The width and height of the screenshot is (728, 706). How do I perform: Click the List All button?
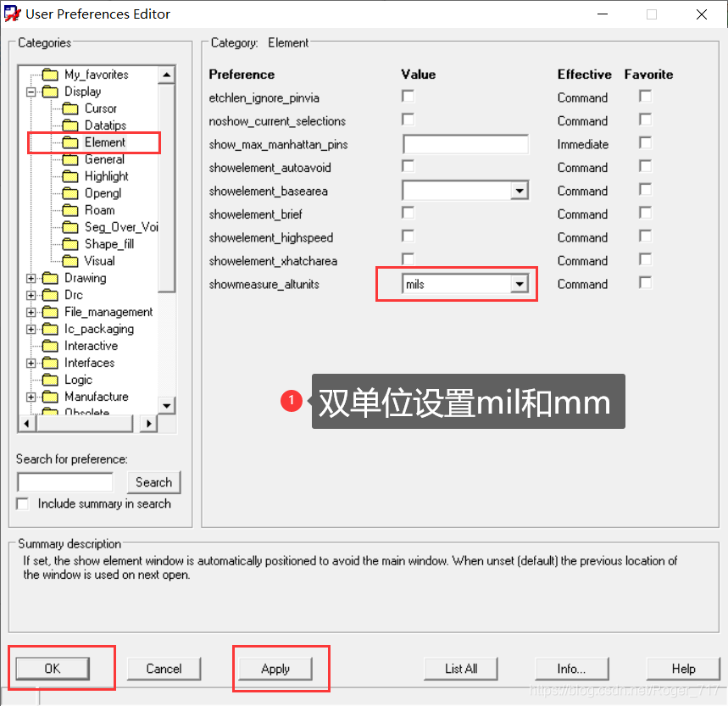[x=460, y=669]
